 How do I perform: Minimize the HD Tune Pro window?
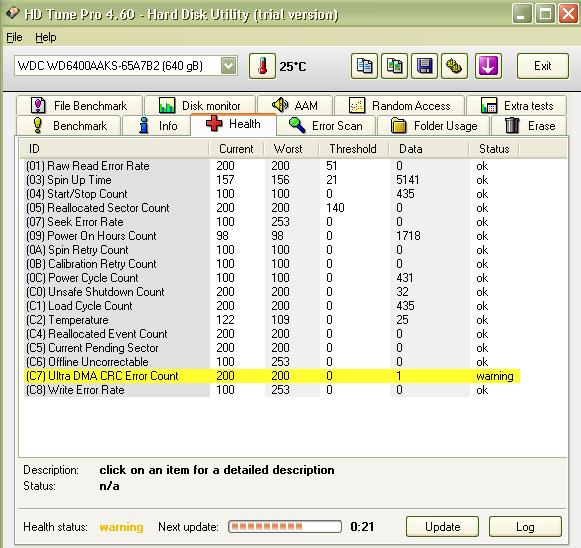coord(522,14)
